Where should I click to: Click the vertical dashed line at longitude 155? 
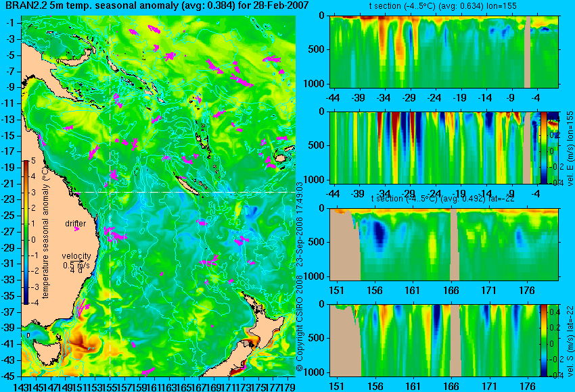(110, 196)
